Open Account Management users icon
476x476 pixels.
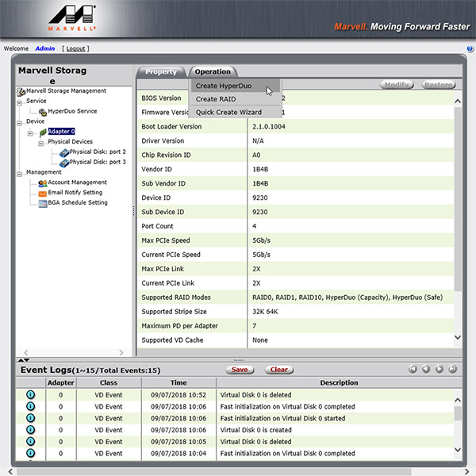pyautogui.click(x=42, y=182)
